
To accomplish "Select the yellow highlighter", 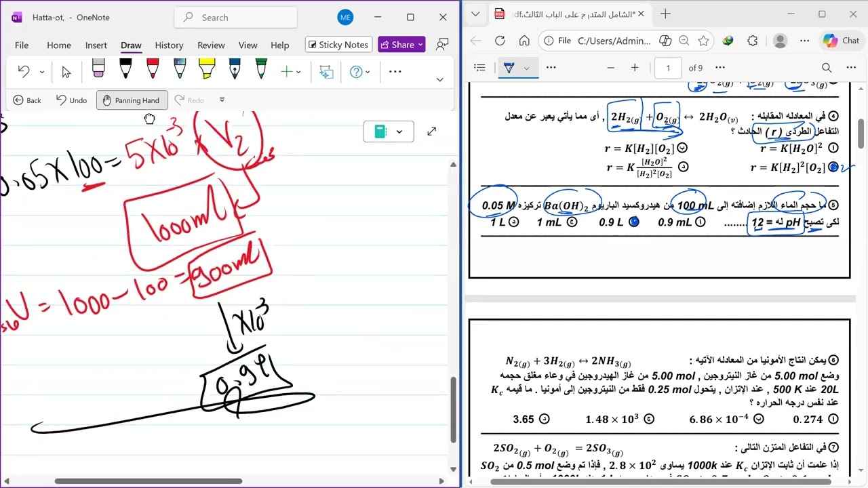I will coord(207,69).
